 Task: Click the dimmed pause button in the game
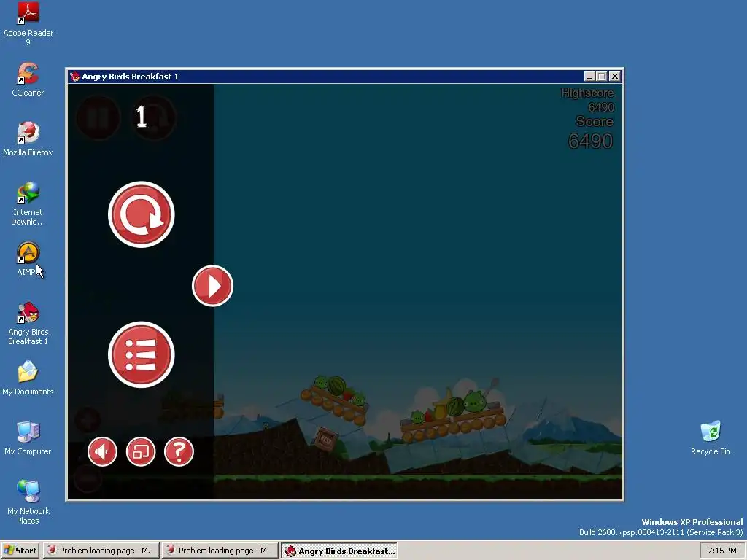(x=98, y=117)
